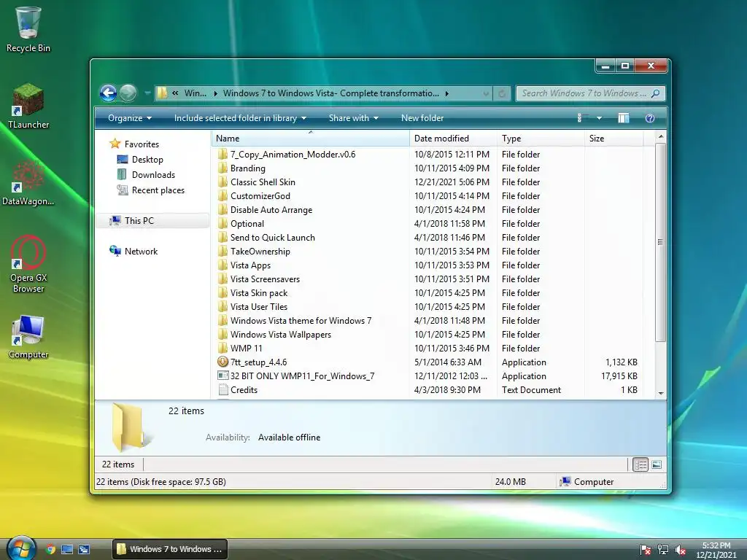Viewport: 747px width, 560px height.
Task: Open the change view dropdown arrow
Action: point(599,118)
